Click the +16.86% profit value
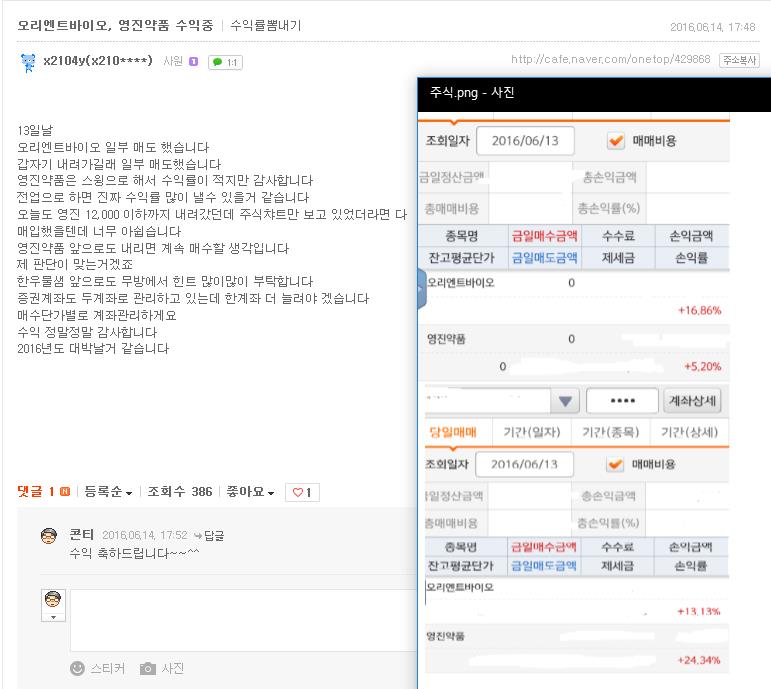 pos(699,310)
